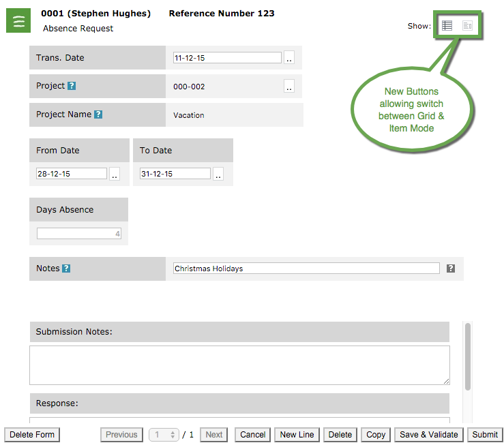Open Project lookup button
The height and width of the screenshot is (445, 504).
289,87
